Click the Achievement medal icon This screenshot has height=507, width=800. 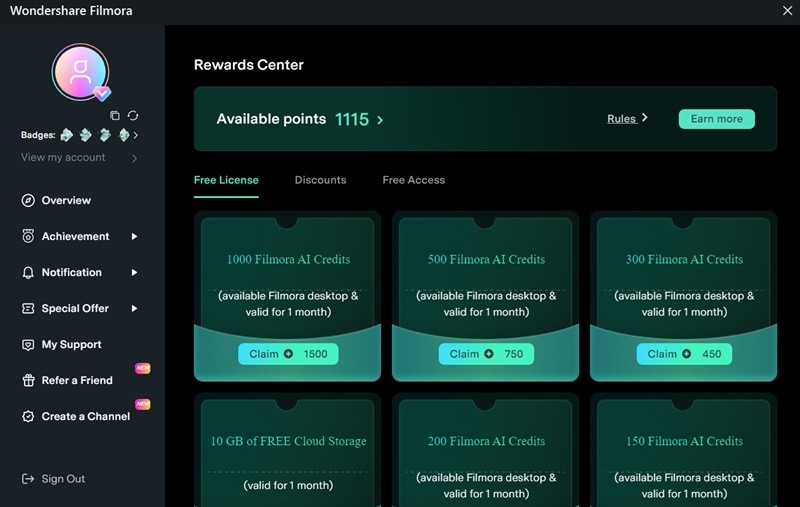28,236
